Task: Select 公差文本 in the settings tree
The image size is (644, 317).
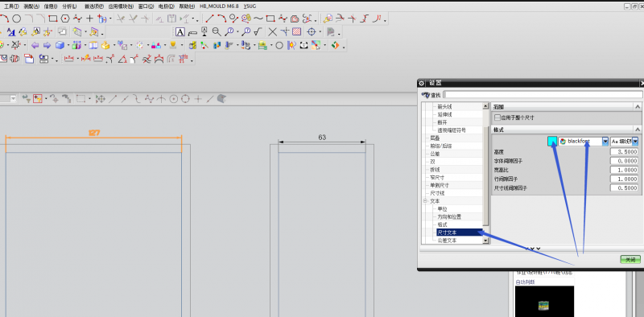Action: [447, 241]
